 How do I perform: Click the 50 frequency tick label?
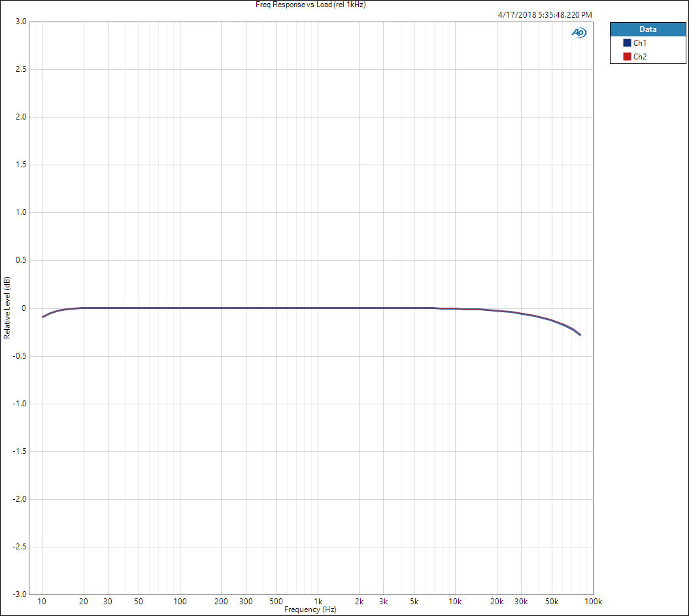pos(139,602)
